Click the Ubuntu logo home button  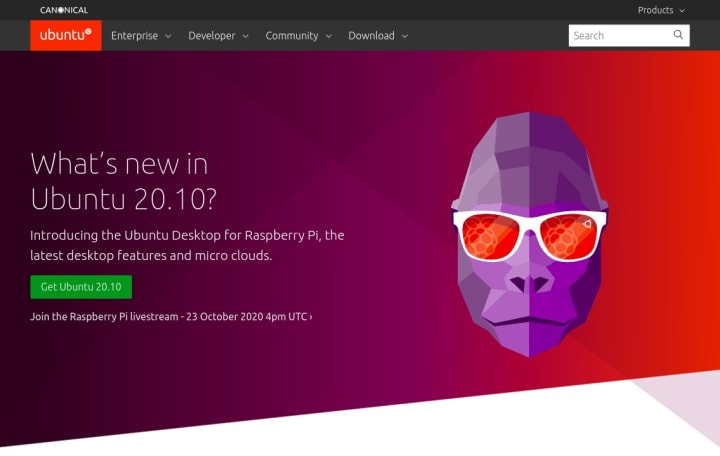(66, 35)
